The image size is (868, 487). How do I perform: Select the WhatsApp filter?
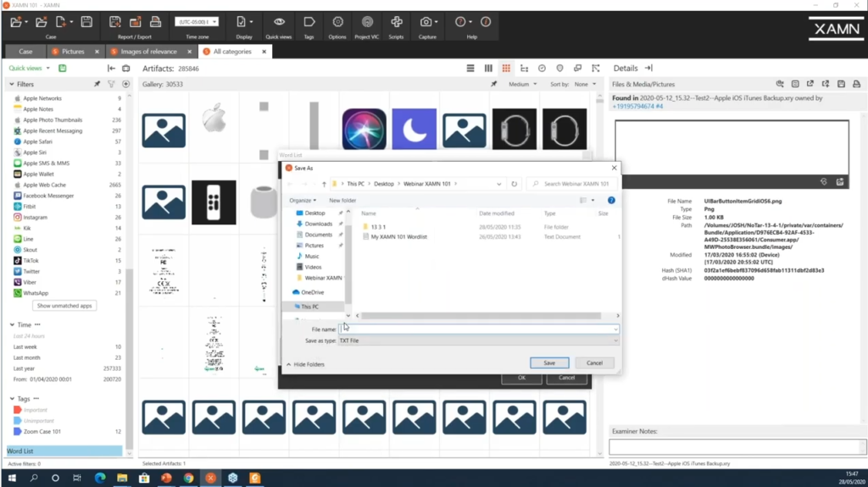[x=36, y=293]
